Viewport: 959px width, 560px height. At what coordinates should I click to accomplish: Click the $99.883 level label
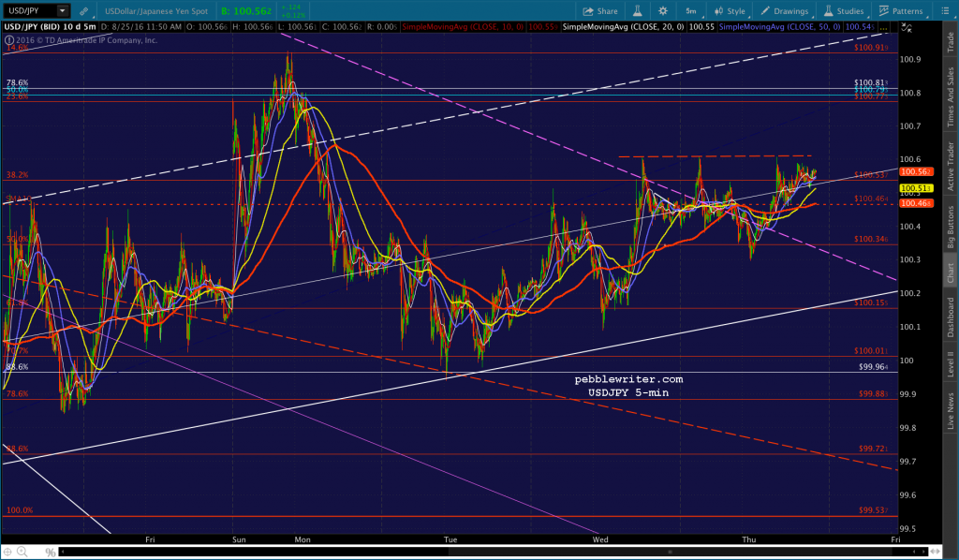click(x=874, y=393)
